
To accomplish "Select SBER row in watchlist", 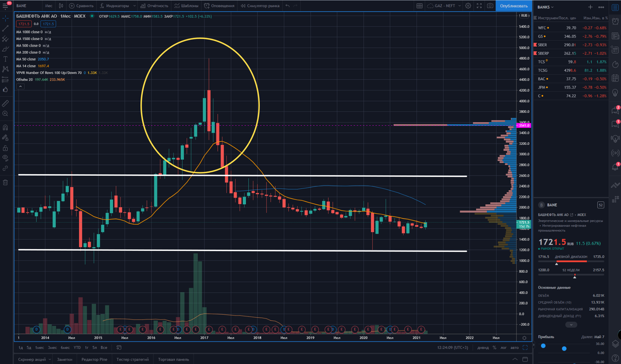I will point(571,45).
